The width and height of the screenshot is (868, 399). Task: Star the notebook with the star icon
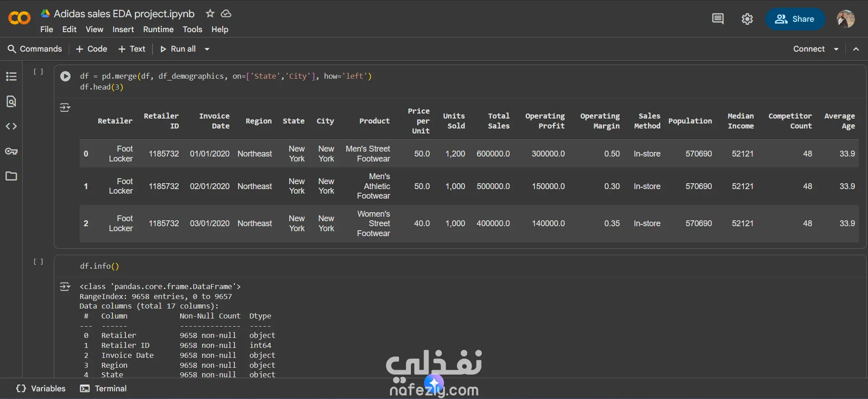(x=210, y=14)
